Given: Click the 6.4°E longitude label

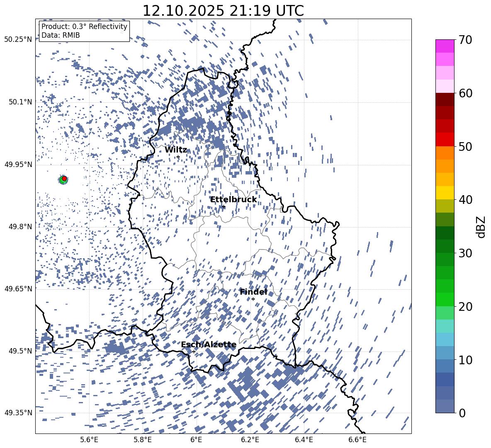Looking at the screenshot, I should point(304,440).
